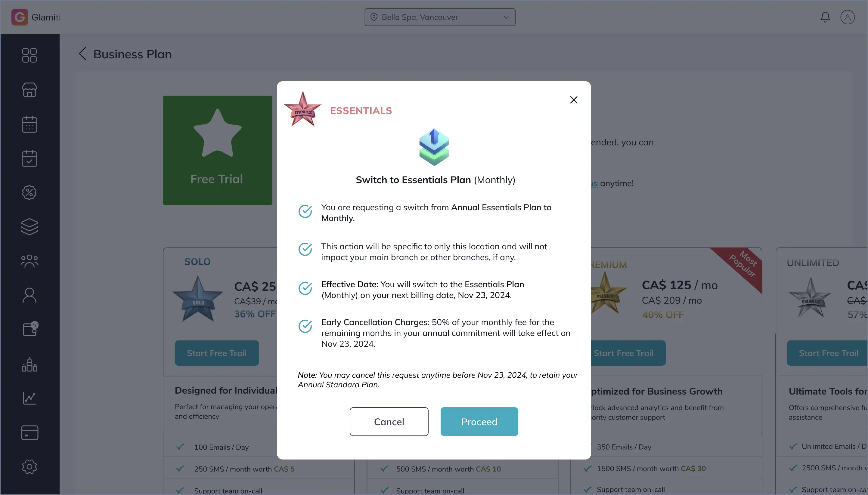Open the products bottles icon in sidebar
Screen dimensions: 868x495
click(29, 364)
